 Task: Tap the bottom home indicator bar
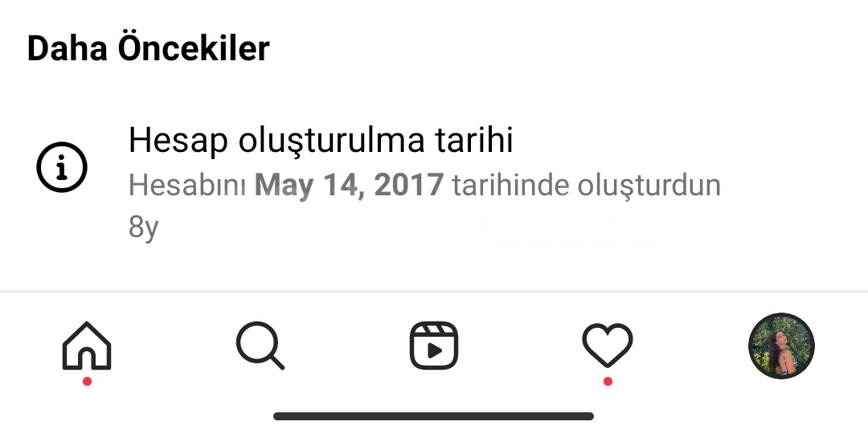tap(433, 416)
